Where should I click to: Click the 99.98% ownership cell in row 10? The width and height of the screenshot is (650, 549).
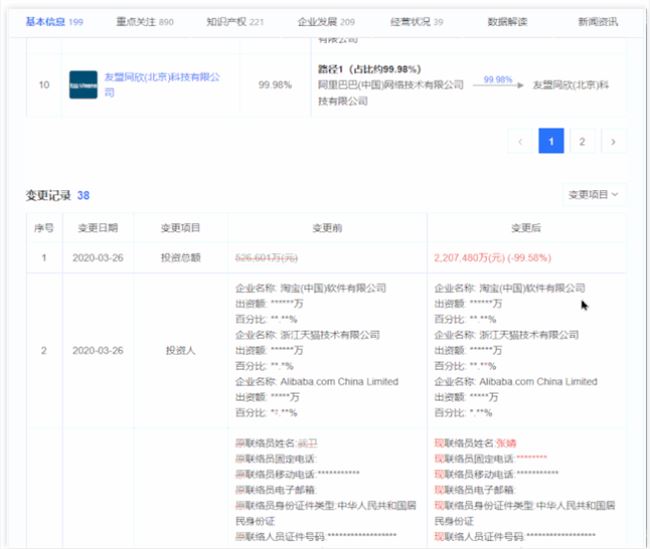[275, 85]
